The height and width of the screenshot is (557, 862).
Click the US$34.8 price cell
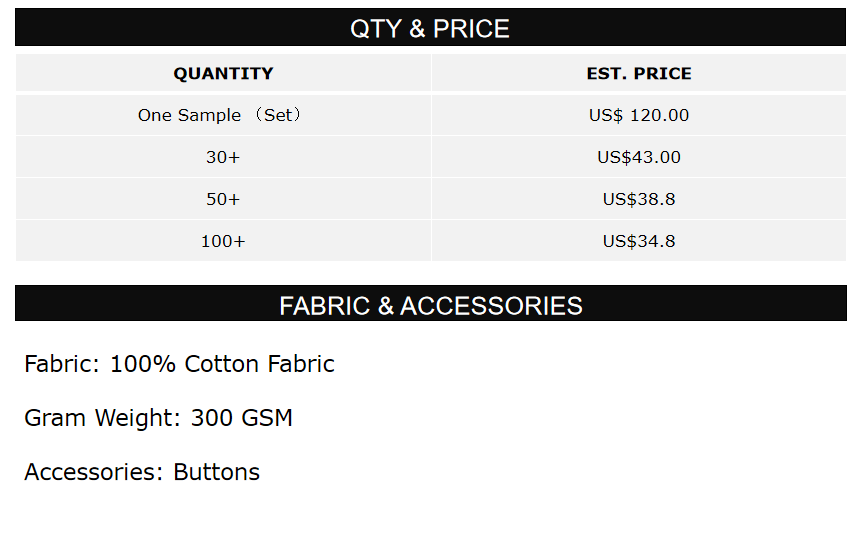(x=639, y=241)
